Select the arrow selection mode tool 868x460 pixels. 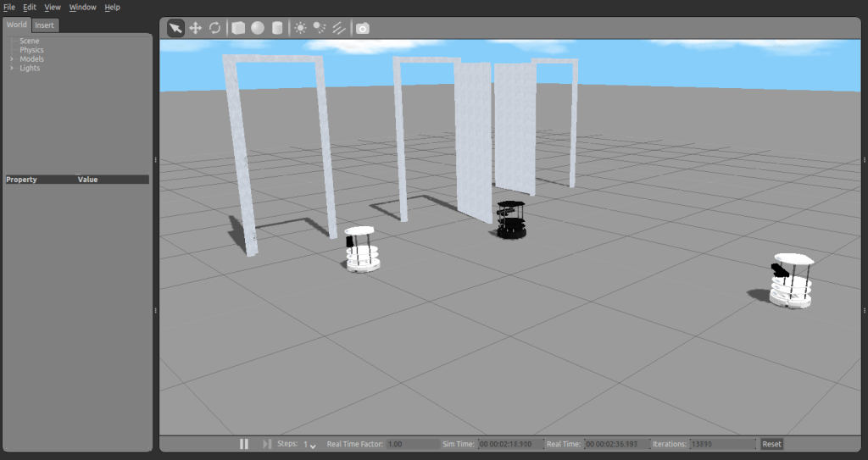pos(175,28)
